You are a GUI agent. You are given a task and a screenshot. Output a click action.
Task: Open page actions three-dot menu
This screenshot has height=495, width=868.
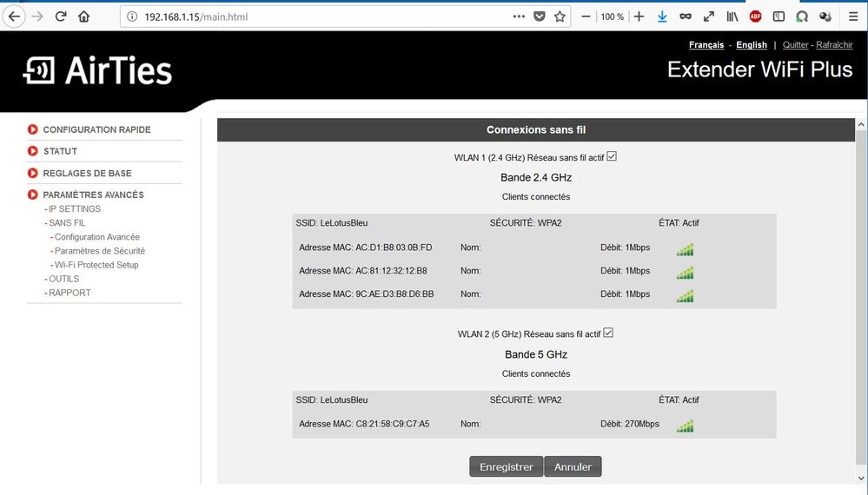click(x=519, y=16)
